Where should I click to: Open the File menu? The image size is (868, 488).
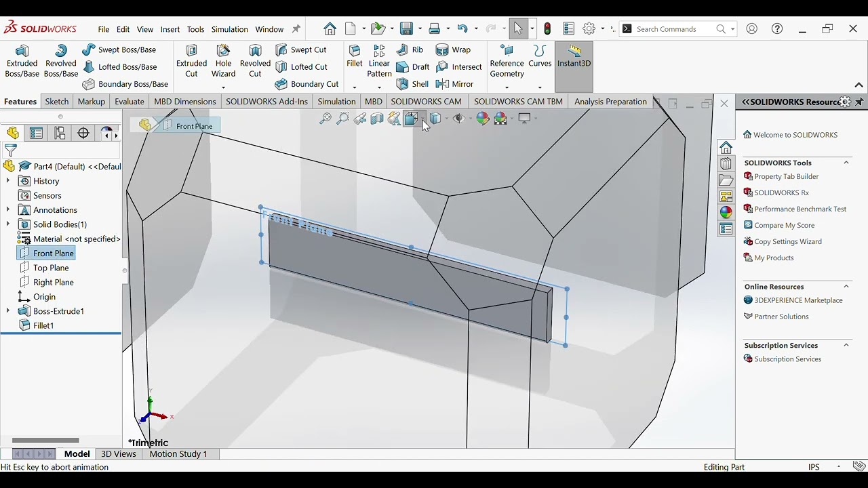(103, 29)
